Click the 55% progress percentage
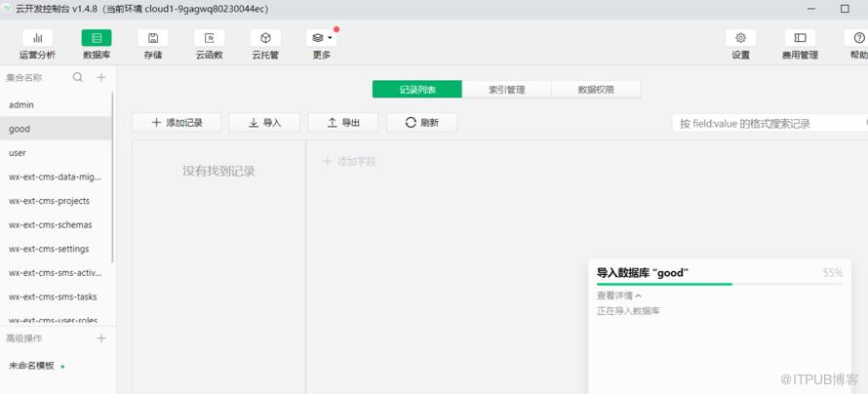Image resolution: width=868 pixels, height=394 pixels. 833,272
